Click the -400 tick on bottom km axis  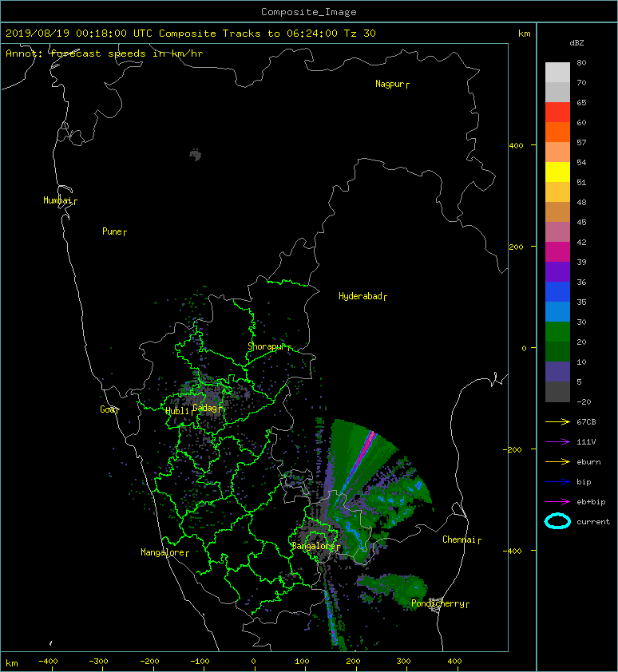[49, 662]
